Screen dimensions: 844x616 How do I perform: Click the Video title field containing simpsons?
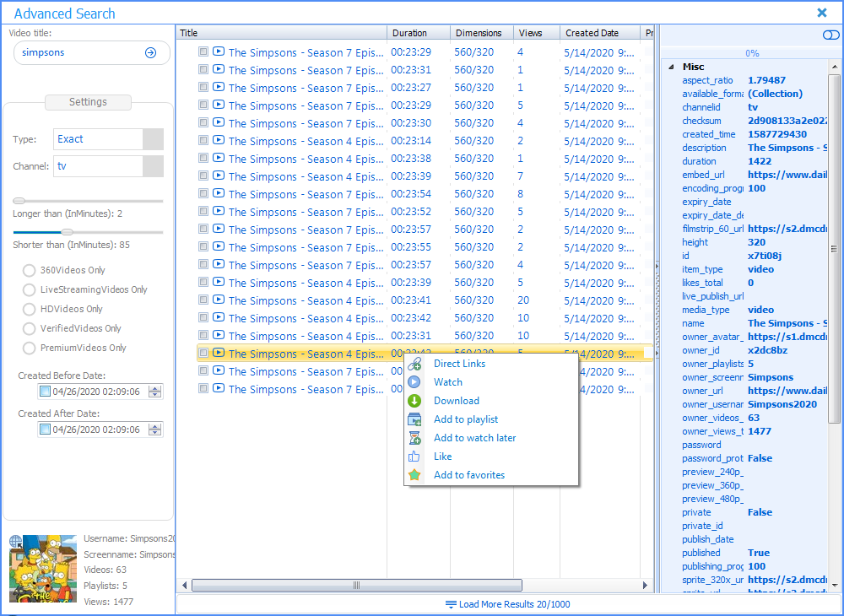point(91,52)
